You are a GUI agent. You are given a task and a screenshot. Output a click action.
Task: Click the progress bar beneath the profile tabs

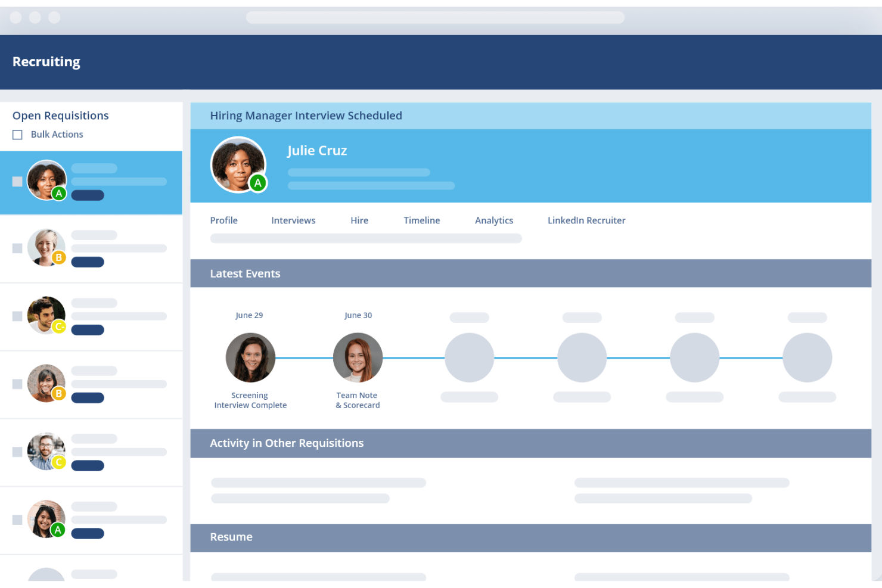pyautogui.click(x=365, y=238)
